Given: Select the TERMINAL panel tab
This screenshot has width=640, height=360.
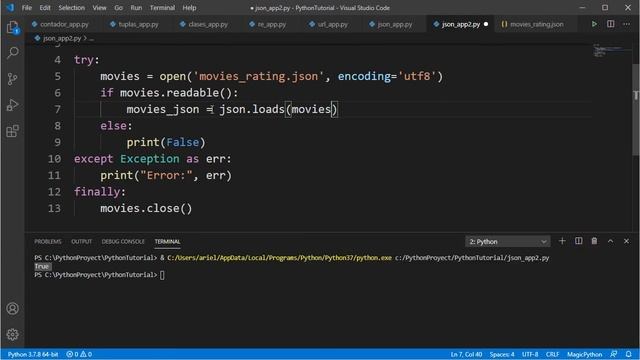Looking at the screenshot, I should [x=167, y=242].
